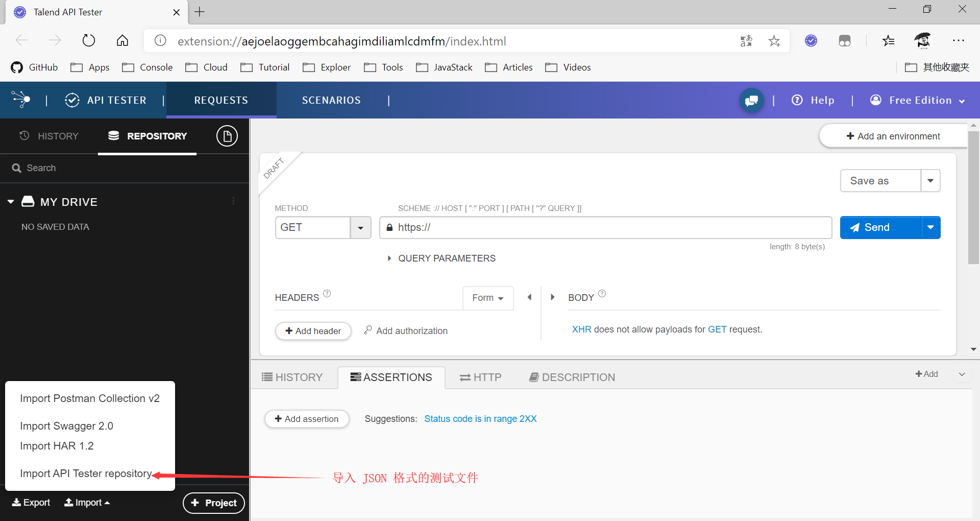Select Import Swagger 2.0 menu entry
Image resolution: width=980 pixels, height=521 pixels.
66,425
